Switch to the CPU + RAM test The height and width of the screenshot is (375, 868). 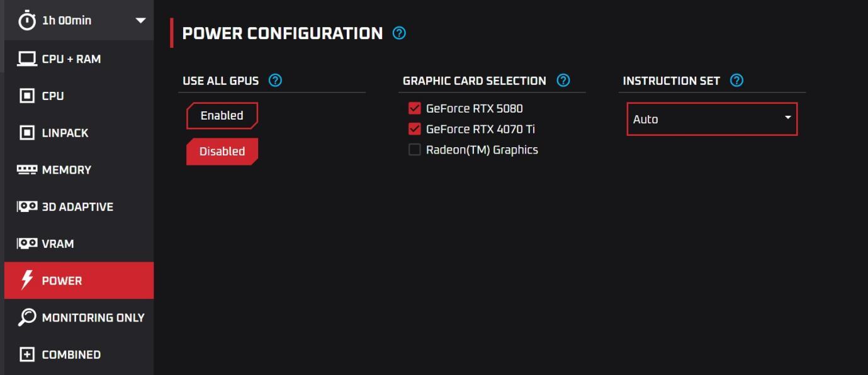pyautogui.click(x=71, y=59)
